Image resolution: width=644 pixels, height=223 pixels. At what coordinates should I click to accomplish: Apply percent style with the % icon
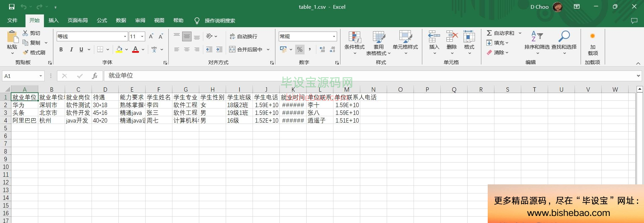(x=300, y=49)
